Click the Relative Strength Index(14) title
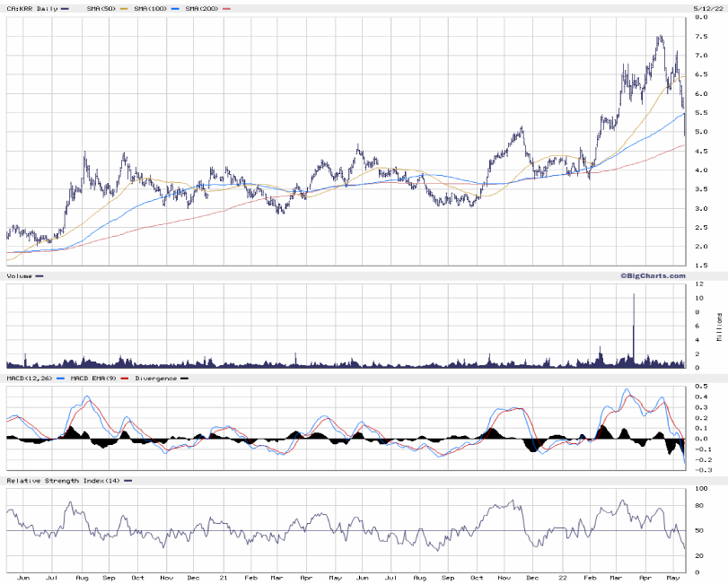The width and height of the screenshot is (728, 584). [x=61, y=481]
